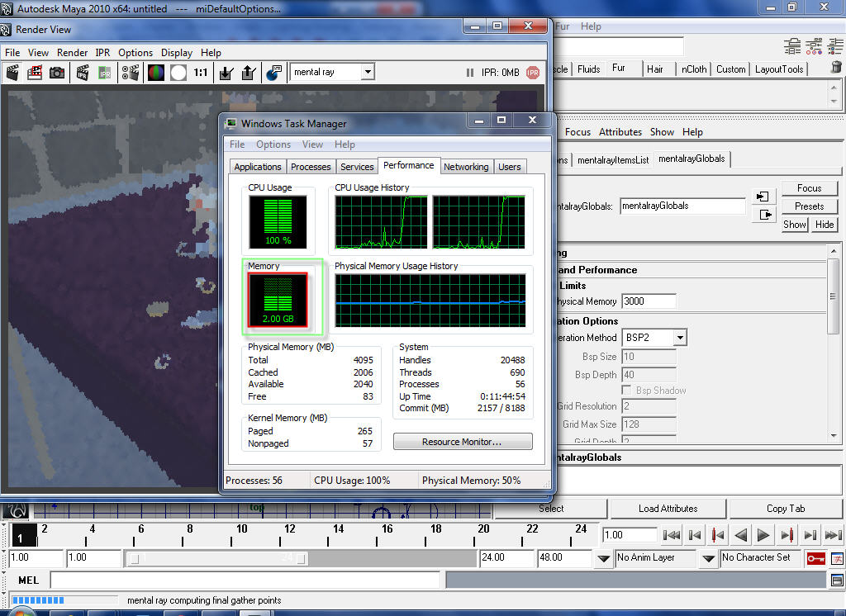
Task: Click the select input connection icon
Action: pos(763,197)
